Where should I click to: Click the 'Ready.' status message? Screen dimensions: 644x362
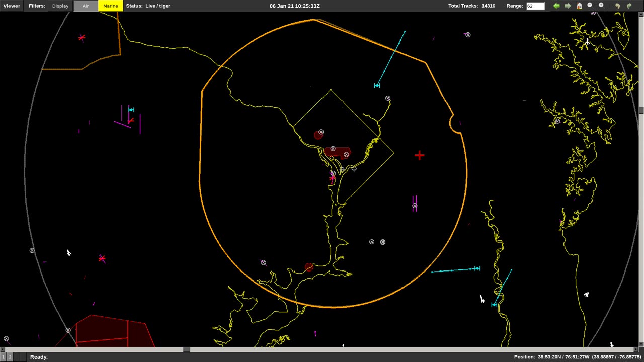(x=39, y=357)
